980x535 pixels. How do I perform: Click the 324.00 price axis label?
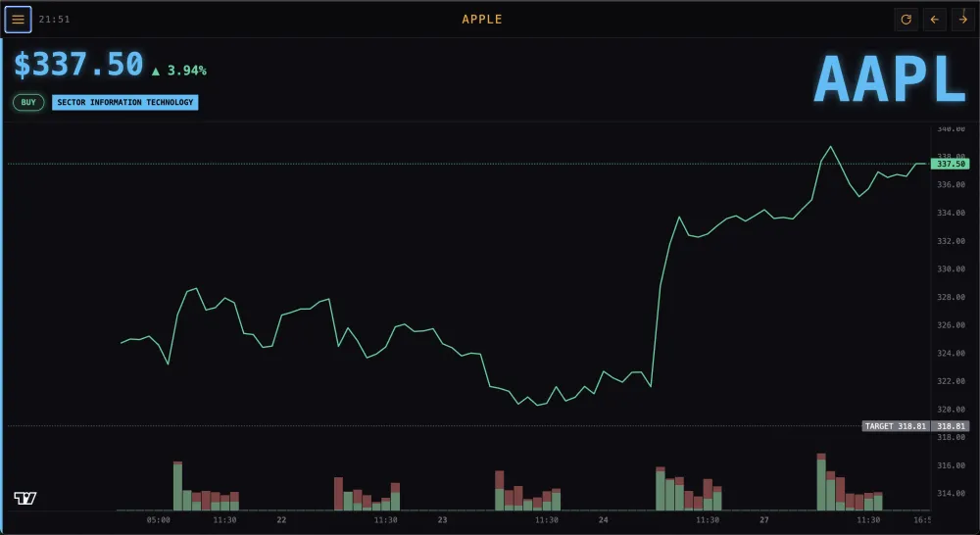tap(950, 354)
